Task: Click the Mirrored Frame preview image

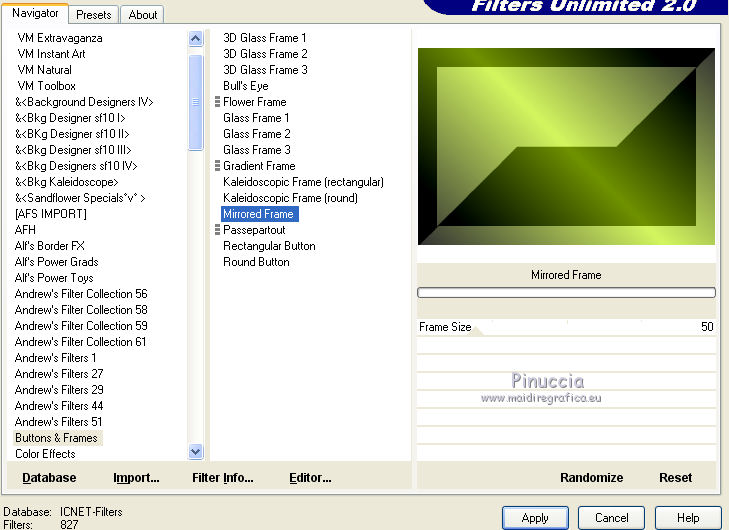Action: 566,146
